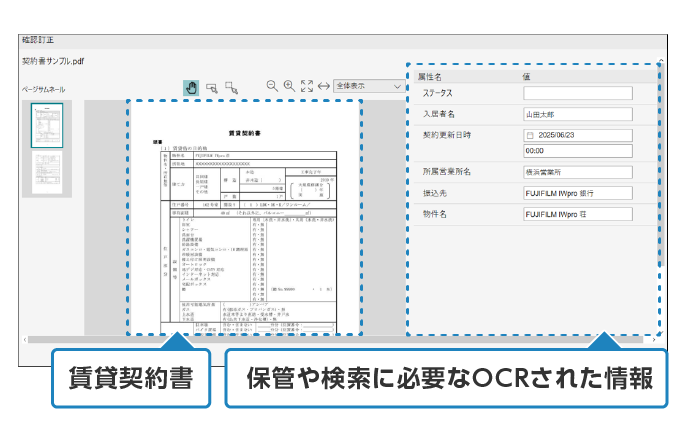Select the area adjust pointer tool

[x=231, y=88]
